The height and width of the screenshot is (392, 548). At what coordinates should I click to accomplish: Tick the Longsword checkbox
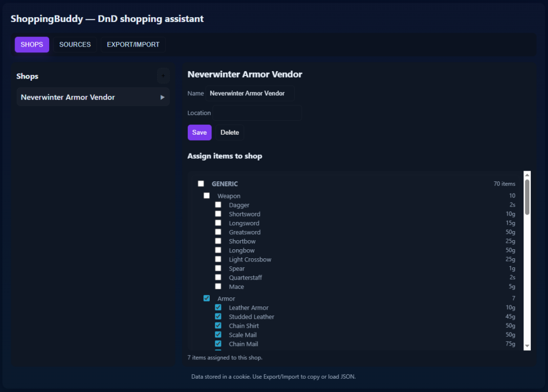point(218,223)
